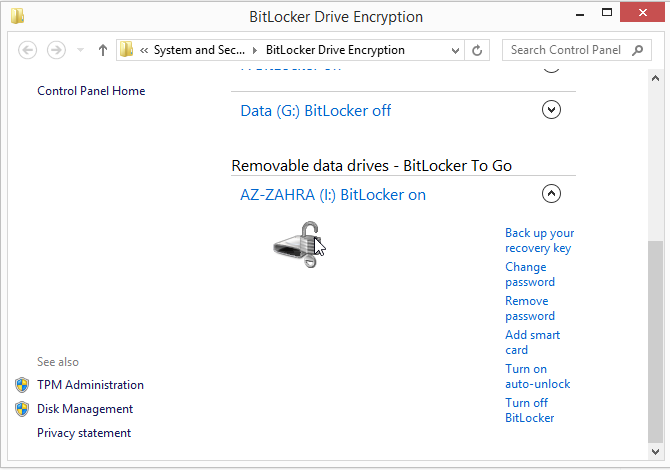This screenshot has width=670, height=470.
Task: Click the Change password link
Action: tap(530, 274)
